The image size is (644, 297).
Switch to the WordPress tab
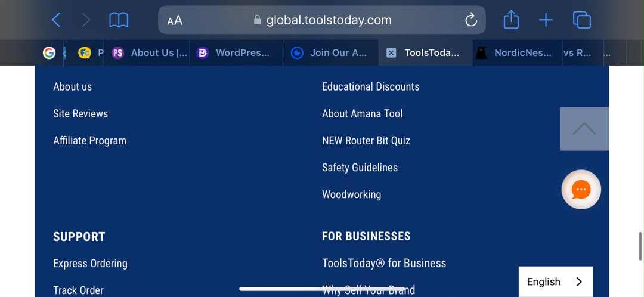pos(237,52)
